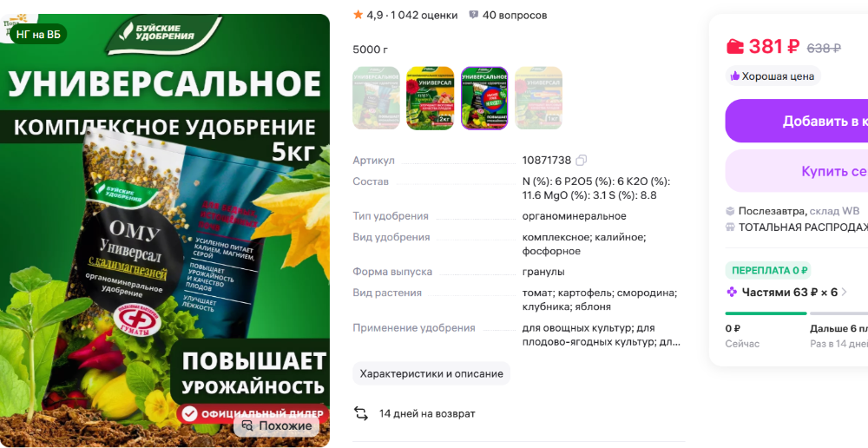
Task: Open Характеристики и описание
Action: click(431, 373)
